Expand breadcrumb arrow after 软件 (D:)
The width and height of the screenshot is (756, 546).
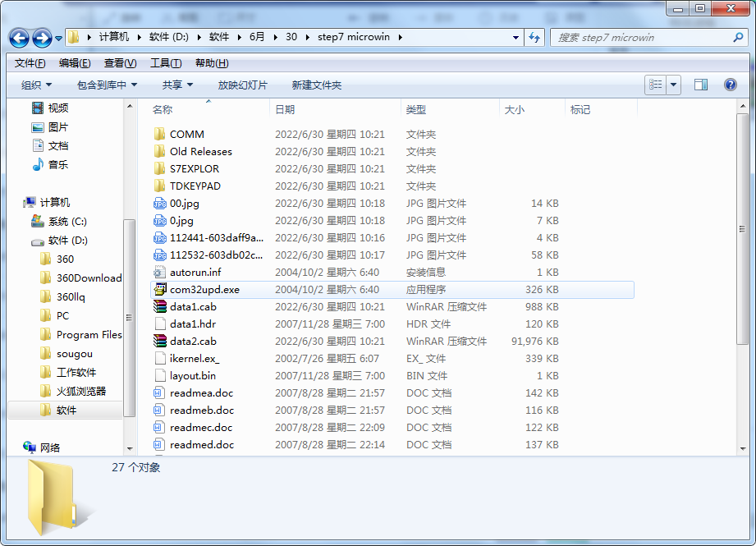[x=199, y=37]
